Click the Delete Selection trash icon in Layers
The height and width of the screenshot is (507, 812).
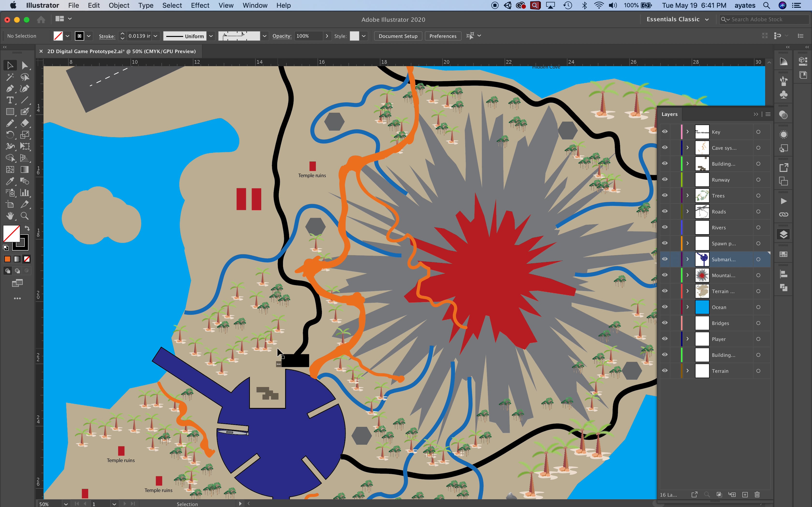point(757,495)
